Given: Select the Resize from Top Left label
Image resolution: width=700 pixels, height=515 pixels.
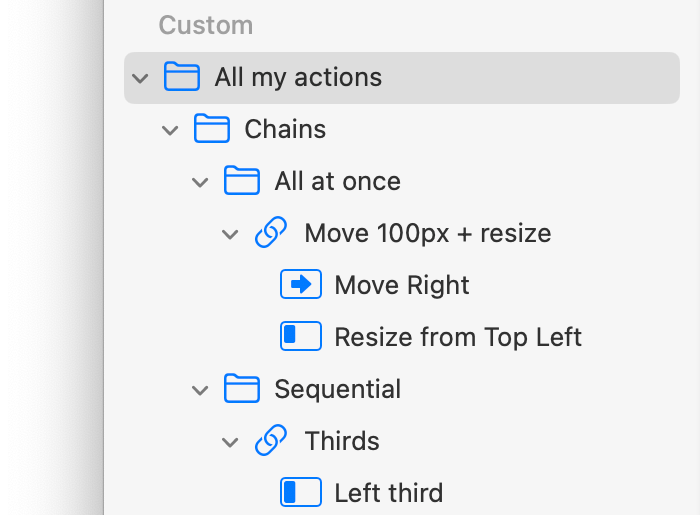Looking at the screenshot, I should click(458, 337).
